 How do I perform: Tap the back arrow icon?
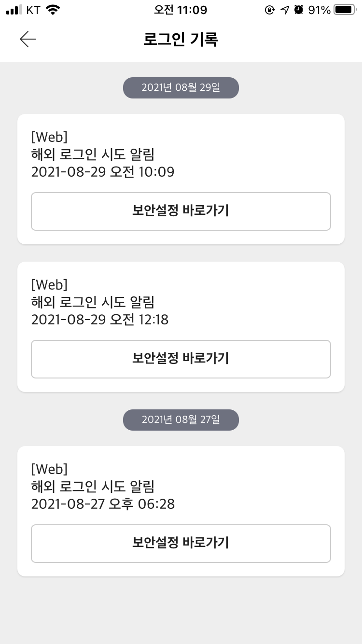(x=28, y=39)
